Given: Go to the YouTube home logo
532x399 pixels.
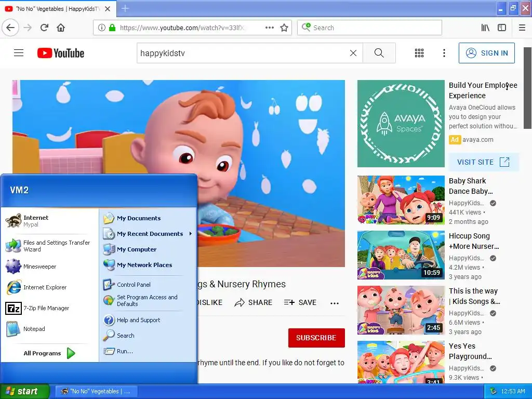Looking at the screenshot, I should pyautogui.click(x=61, y=53).
